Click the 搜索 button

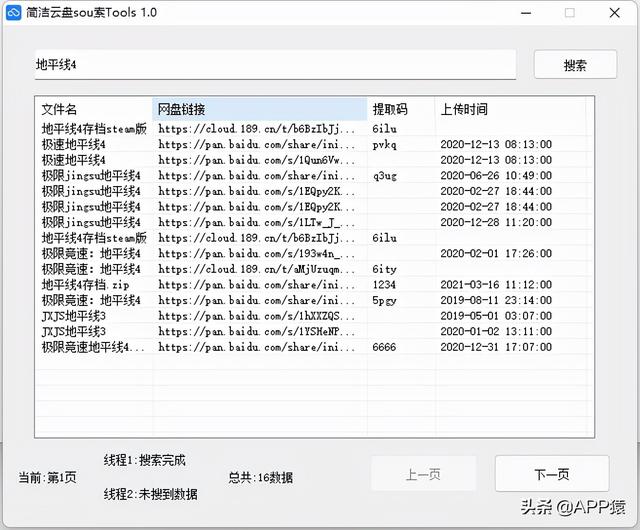tap(575, 65)
